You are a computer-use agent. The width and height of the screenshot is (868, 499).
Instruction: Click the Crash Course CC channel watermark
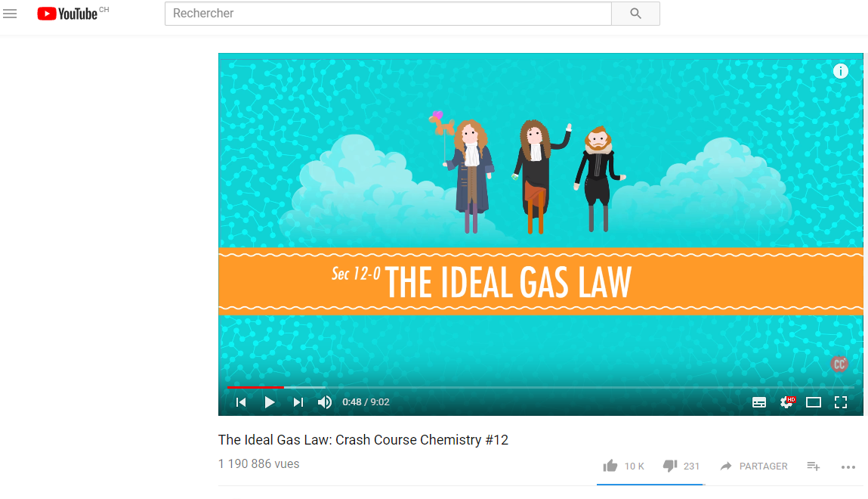(839, 364)
